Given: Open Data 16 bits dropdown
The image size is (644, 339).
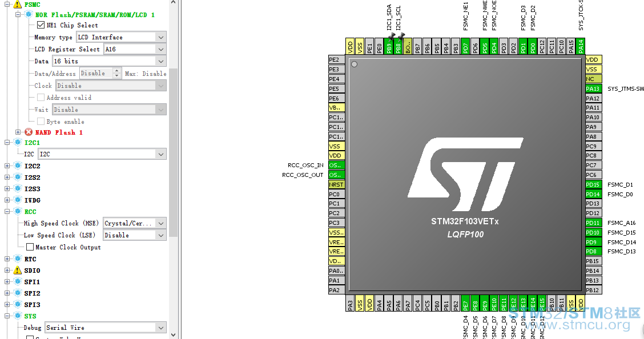Looking at the screenshot, I should (x=109, y=60).
